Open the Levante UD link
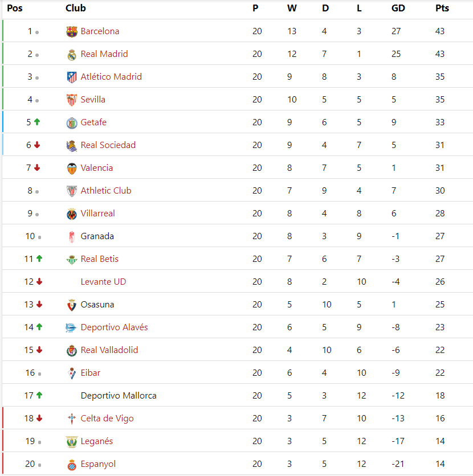This screenshot has width=473, height=476. [103, 281]
